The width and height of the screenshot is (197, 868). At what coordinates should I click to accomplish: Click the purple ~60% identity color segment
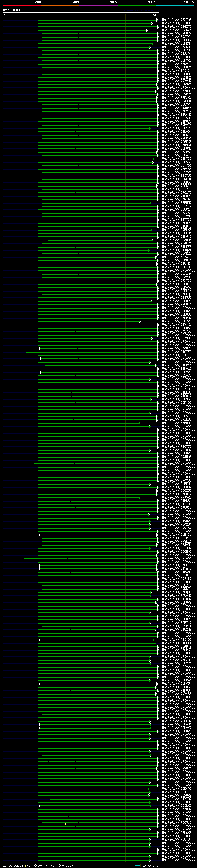click(99, 6)
